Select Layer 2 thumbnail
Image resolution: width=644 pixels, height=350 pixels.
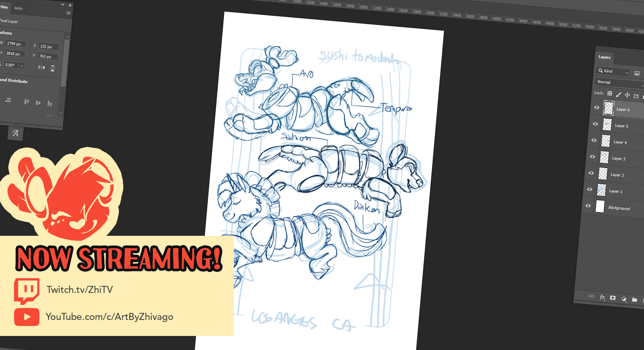point(603,173)
